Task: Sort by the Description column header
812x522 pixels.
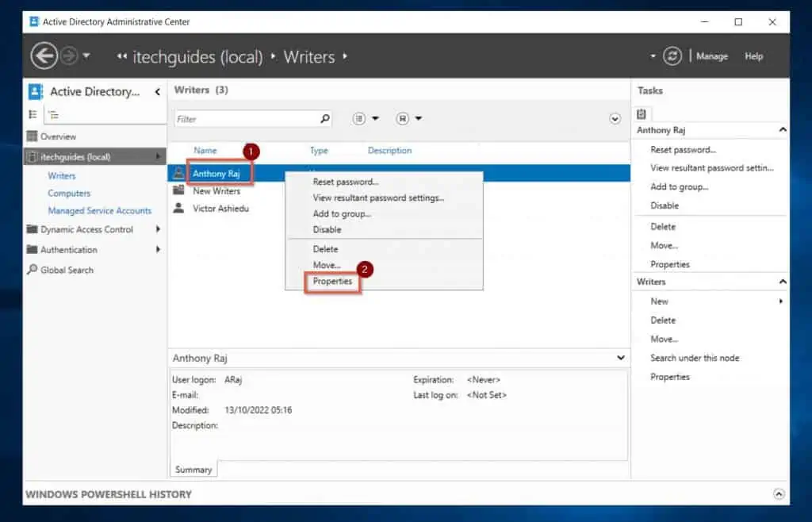Action: (389, 150)
